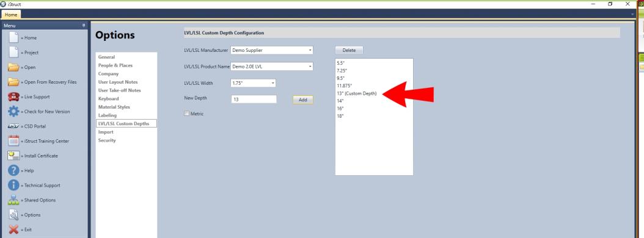Image resolution: width=644 pixels, height=238 pixels.
Task: Open Material Styles options category
Action: point(114,107)
